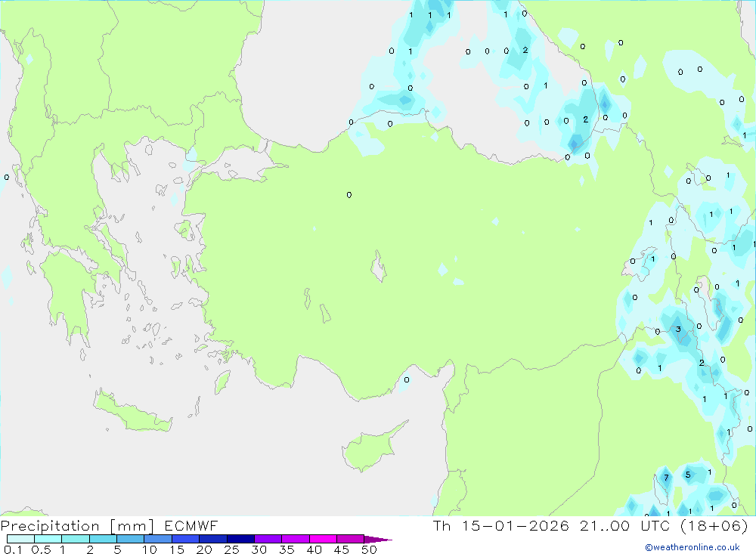756x554 pixels.
Task: Click the 25–30 mm navy legend swatch
Action: click(x=240, y=539)
